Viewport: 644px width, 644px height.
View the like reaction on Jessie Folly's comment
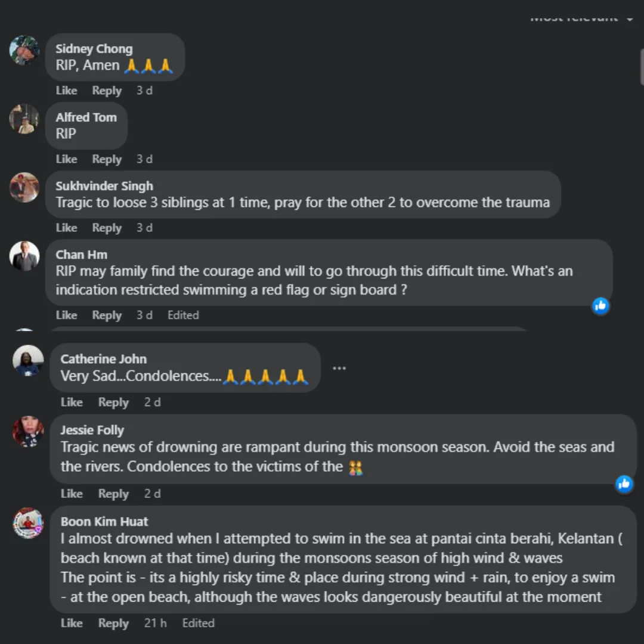tap(624, 484)
